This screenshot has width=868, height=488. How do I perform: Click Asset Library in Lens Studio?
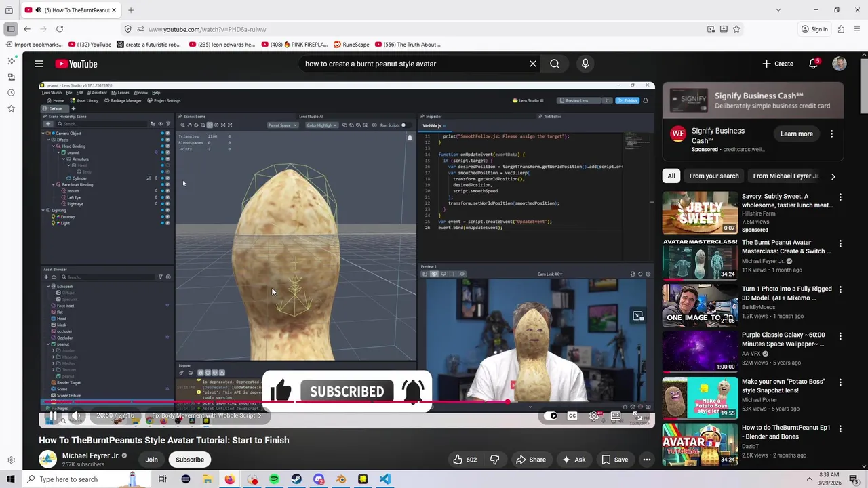(85, 100)
